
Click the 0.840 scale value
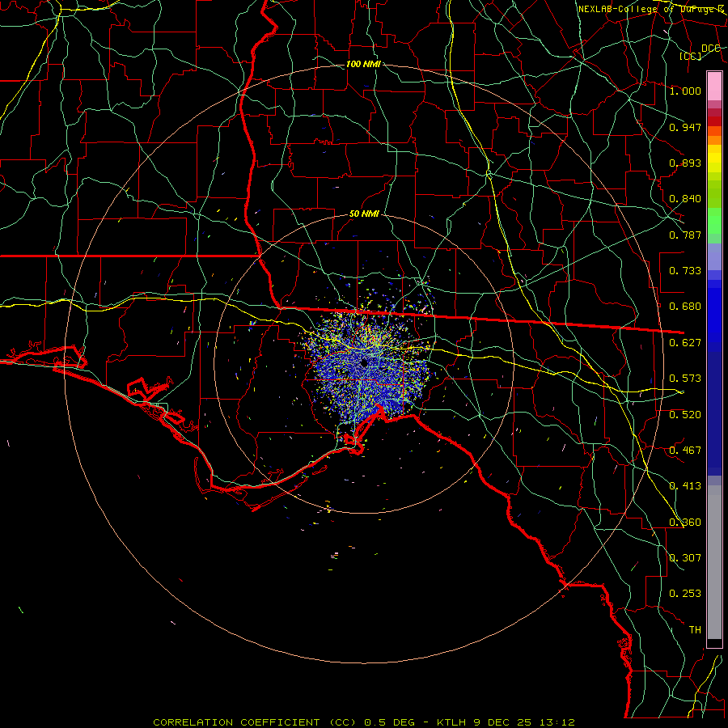pyautogui.click(x=685, y=199)
